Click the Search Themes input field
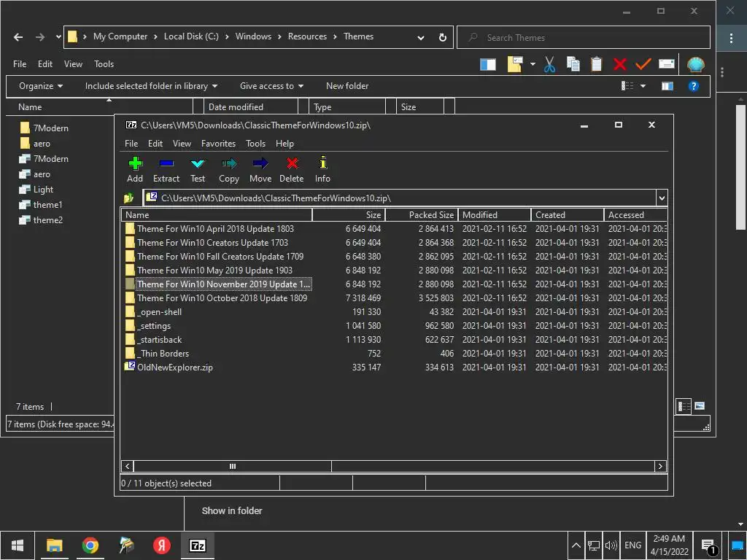This screenshot has width=747, height=560. pyautogui.click(x=584, y=38)
